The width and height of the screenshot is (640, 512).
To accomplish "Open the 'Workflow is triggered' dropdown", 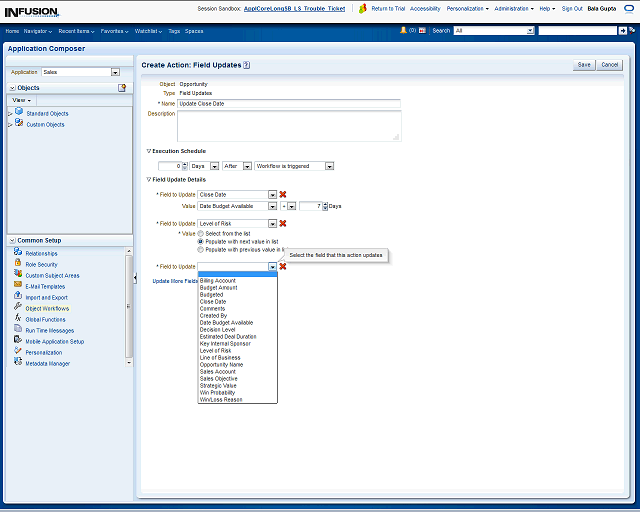I will point(329,166).
